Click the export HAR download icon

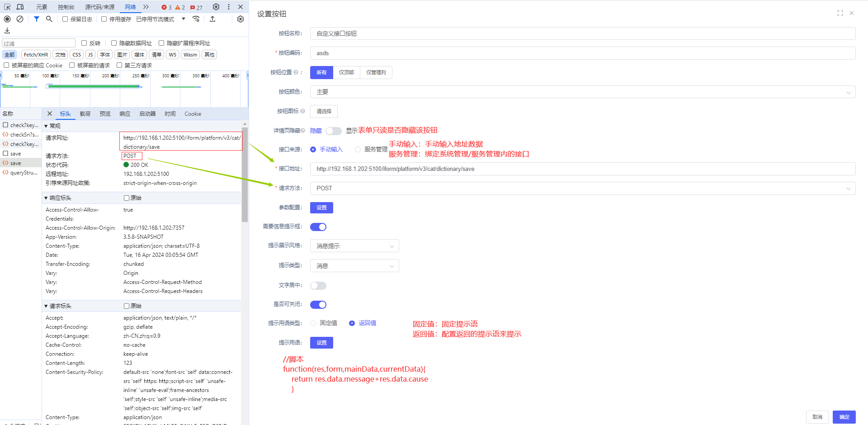[7, 31]
